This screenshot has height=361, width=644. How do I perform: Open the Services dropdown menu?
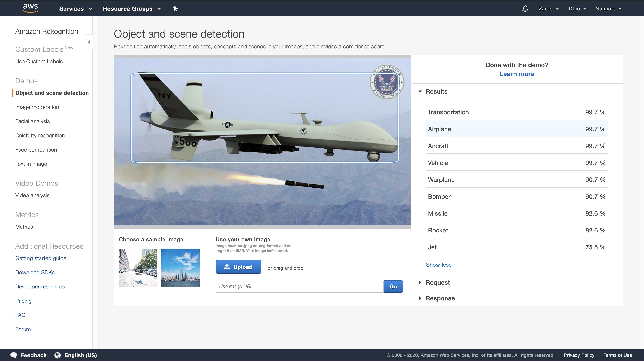click(x=75, y=9)
